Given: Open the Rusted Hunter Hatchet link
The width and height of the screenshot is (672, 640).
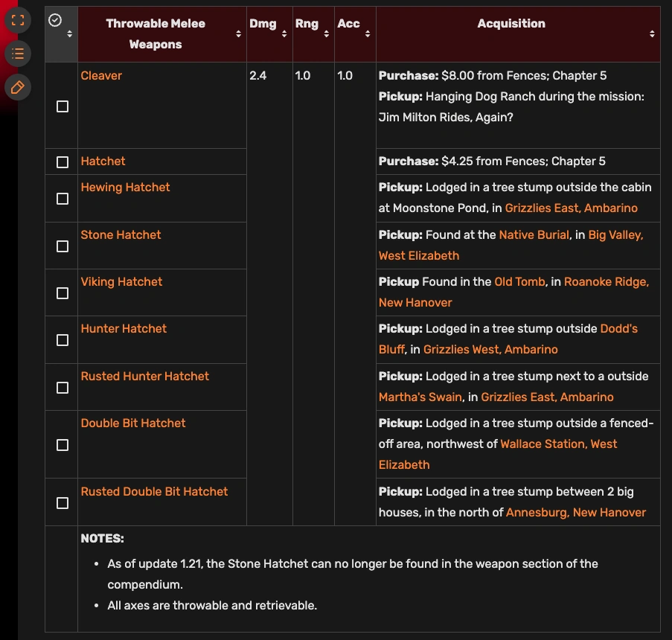Looking at the screenshot, I should pos(145,377).
